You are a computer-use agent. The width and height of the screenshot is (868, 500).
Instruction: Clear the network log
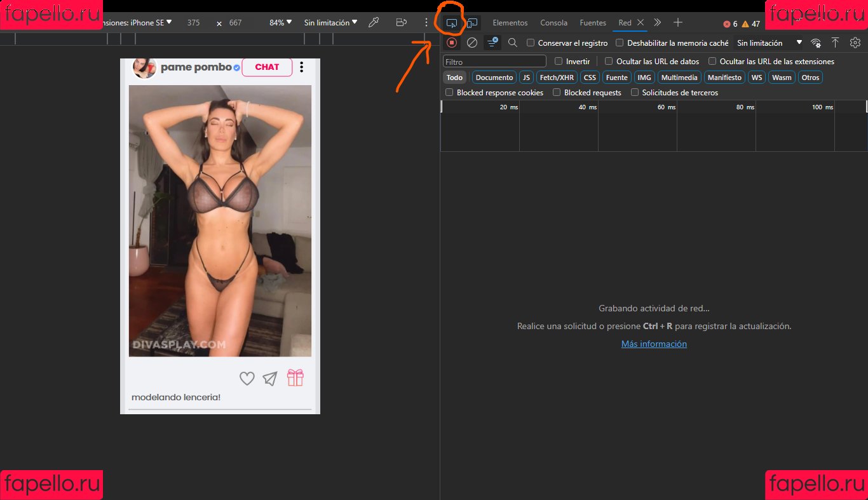472,43
